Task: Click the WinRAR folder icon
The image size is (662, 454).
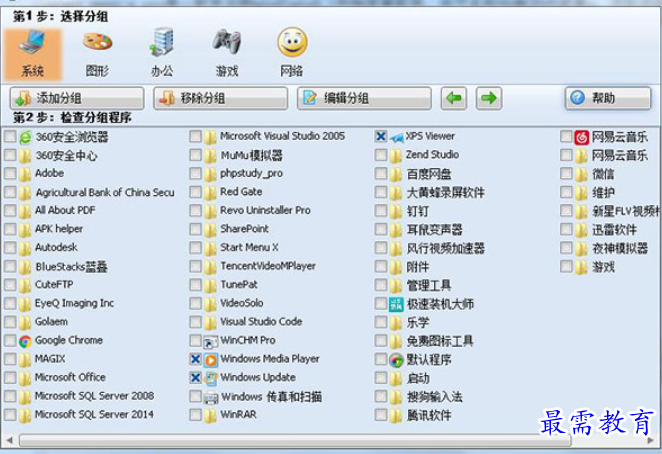Action: click(x=211, y=416)
